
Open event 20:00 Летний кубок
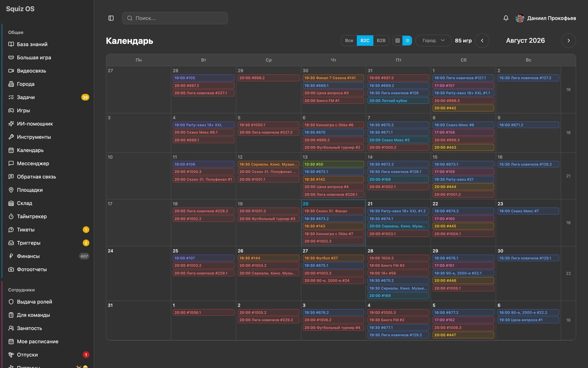pos(398,100)
